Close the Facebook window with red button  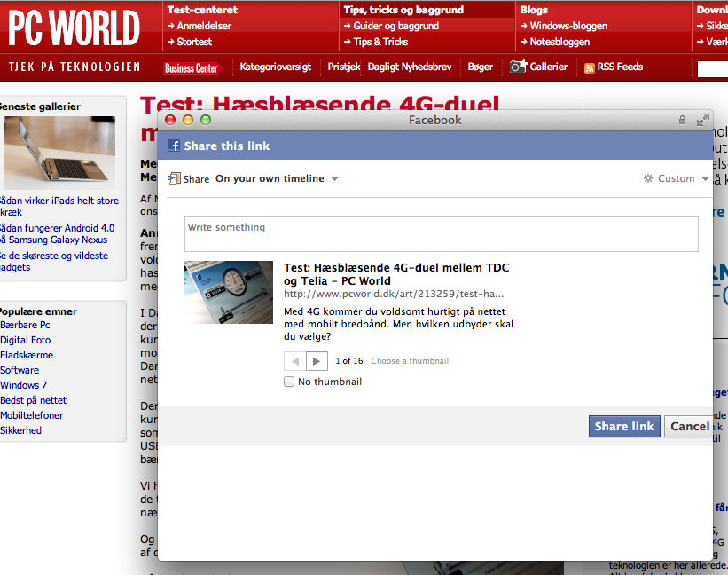[x=170, y=120]
